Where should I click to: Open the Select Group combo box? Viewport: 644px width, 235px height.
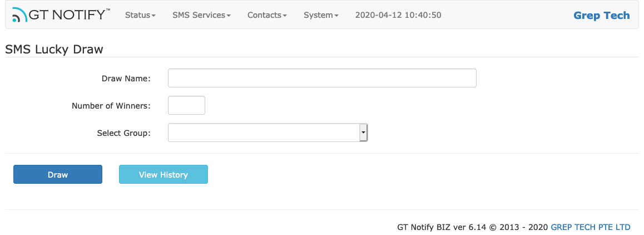pyautogui.click(x=268, y=133)
